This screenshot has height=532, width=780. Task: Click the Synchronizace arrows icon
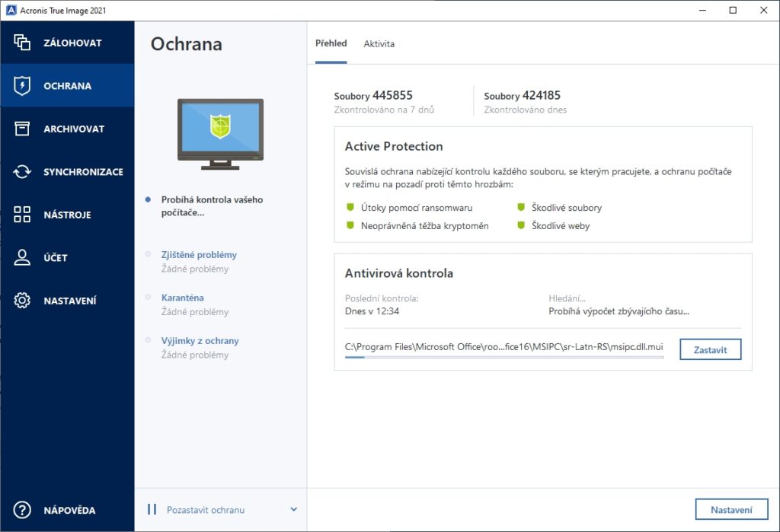[x=22, y=172]
